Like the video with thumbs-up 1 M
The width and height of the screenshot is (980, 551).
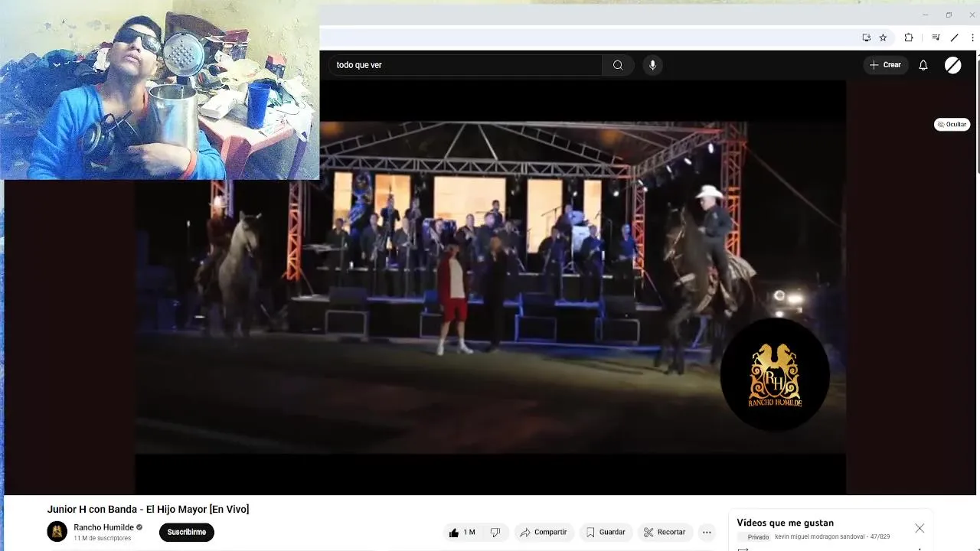(x=462, y=533)
